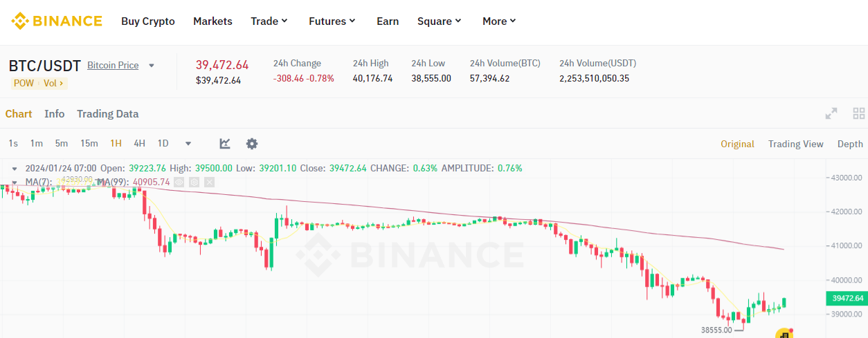Click the 43000.00 price axis label
Viewport: 868px width, 338px height.
pyautogui.click(x=847, y=178)
